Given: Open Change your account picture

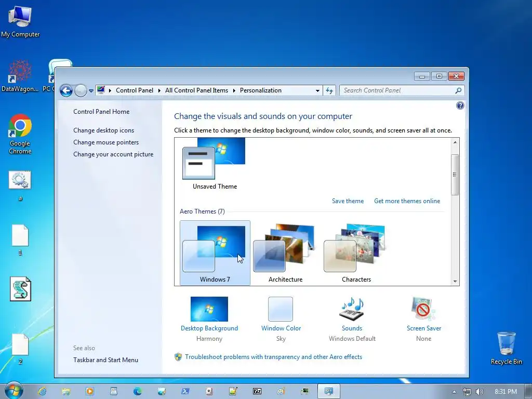Looking at the screenshot, I should [x=113, y=154].
